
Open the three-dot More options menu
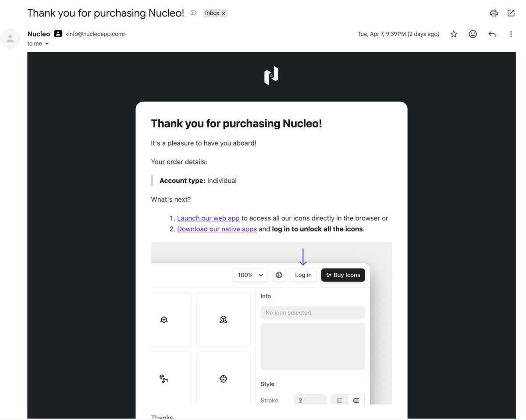(x=511, y=34)
